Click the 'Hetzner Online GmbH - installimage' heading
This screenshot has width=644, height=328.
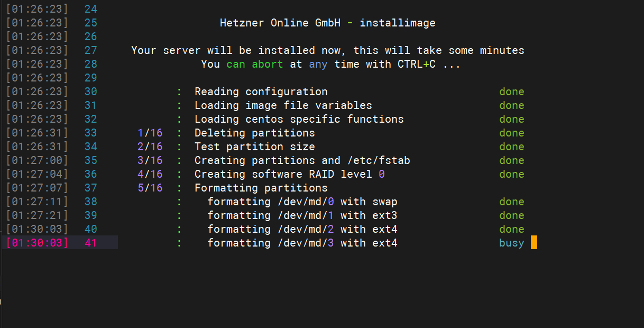coord(328,23)
